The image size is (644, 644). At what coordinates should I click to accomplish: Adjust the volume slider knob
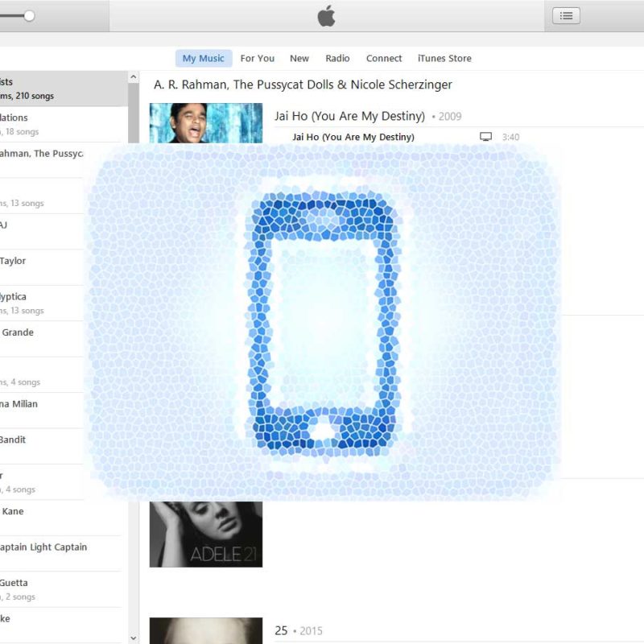click(29, 16)
